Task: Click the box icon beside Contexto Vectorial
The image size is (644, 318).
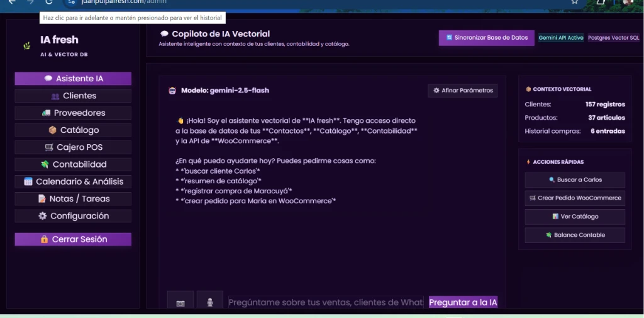Action: coord(528,89)
